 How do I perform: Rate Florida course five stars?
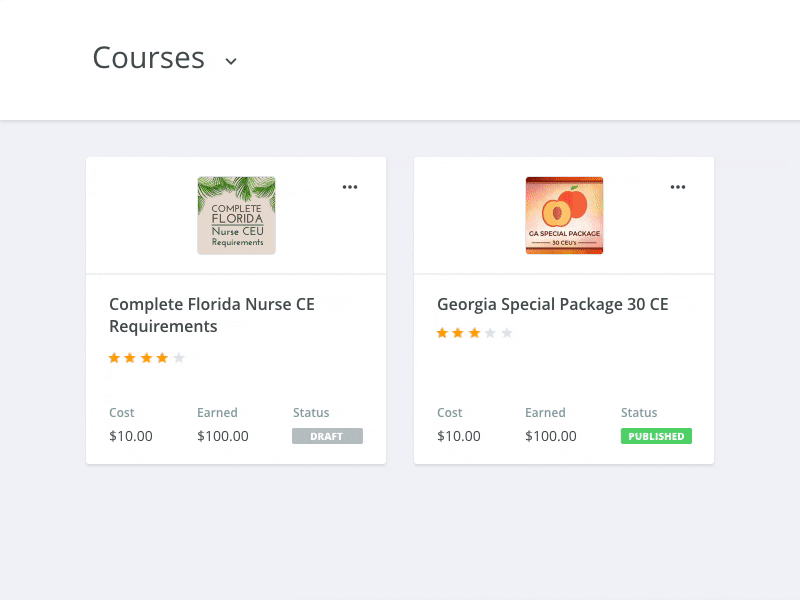tap(179, 358)
